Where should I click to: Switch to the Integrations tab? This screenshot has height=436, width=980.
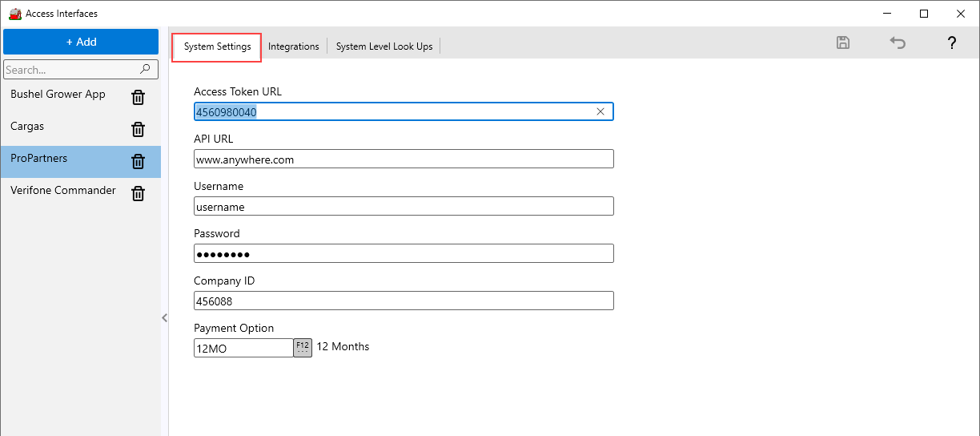coord(293,46)
